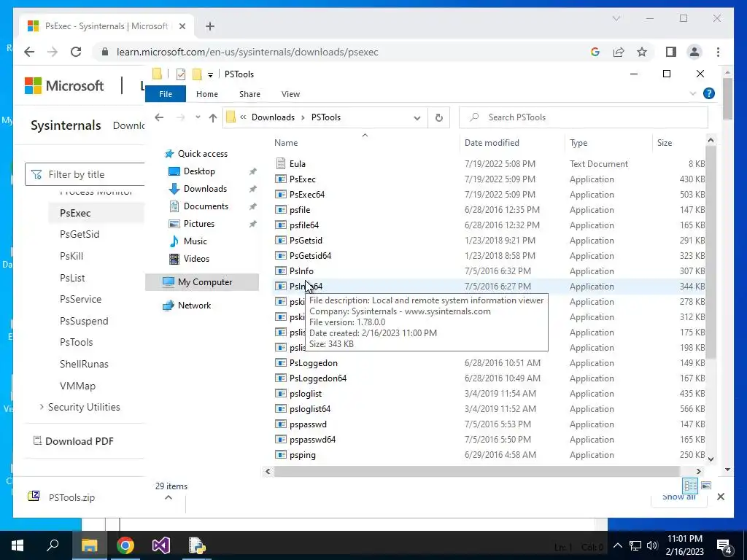This screenshot has width=747, height=560.
Task: Click the Share this page icon in Chrome
Action: point(619,52)
